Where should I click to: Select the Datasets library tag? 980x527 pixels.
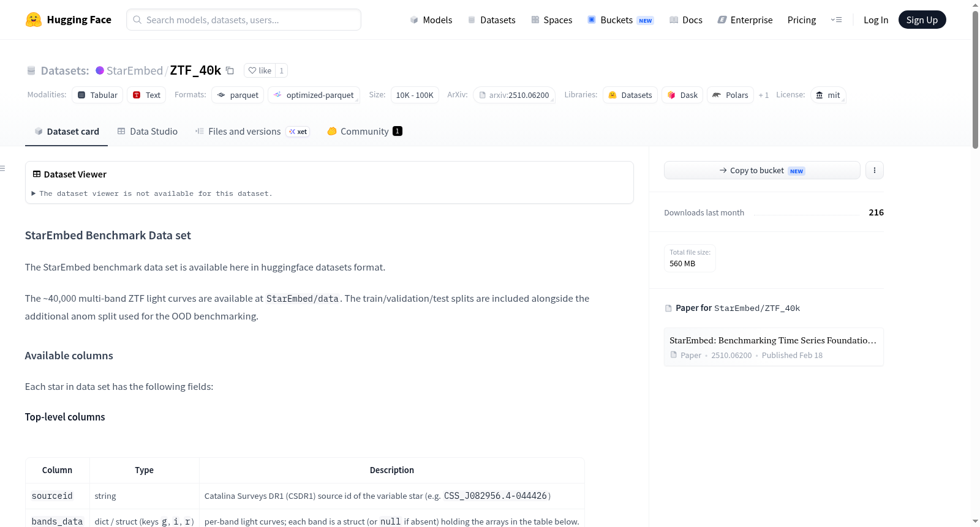point(630,95)
